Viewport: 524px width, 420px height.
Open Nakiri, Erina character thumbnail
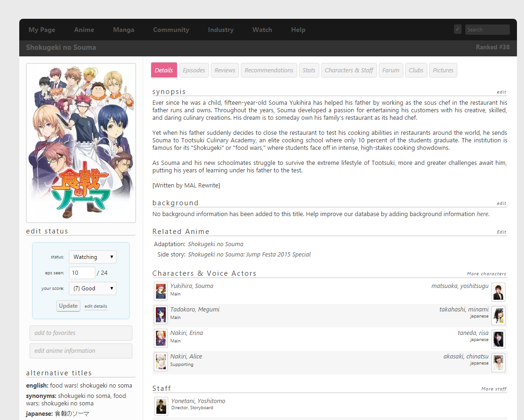click(161, 338)
